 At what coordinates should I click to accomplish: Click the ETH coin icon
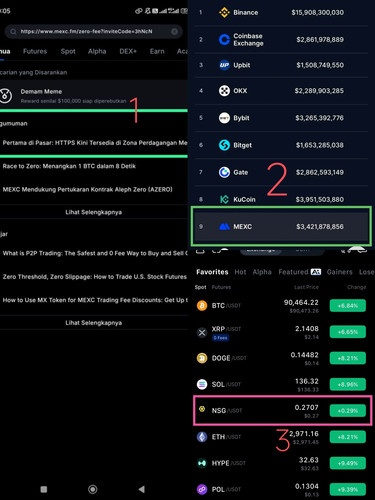[202, 437]
